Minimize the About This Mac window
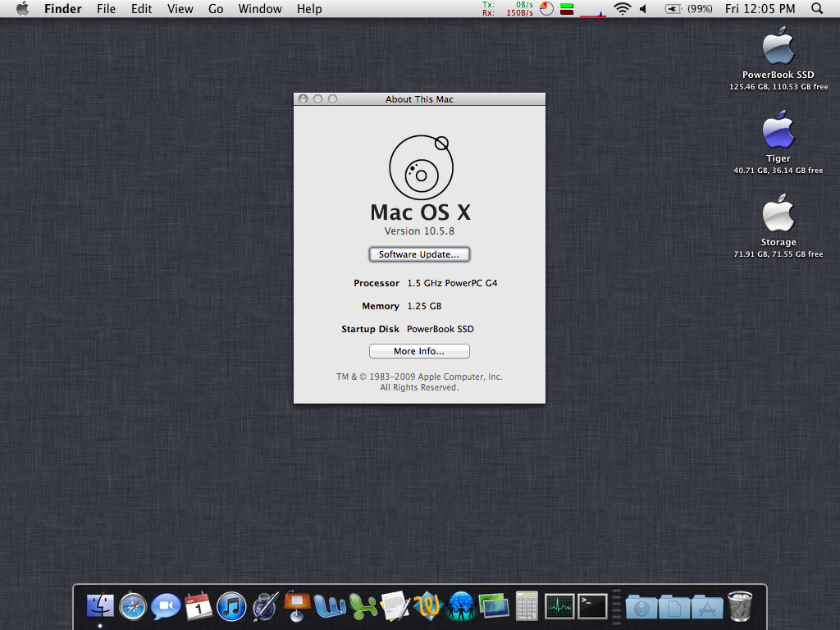Viewport: 840px width, 630px height. (x=317, y=99)
